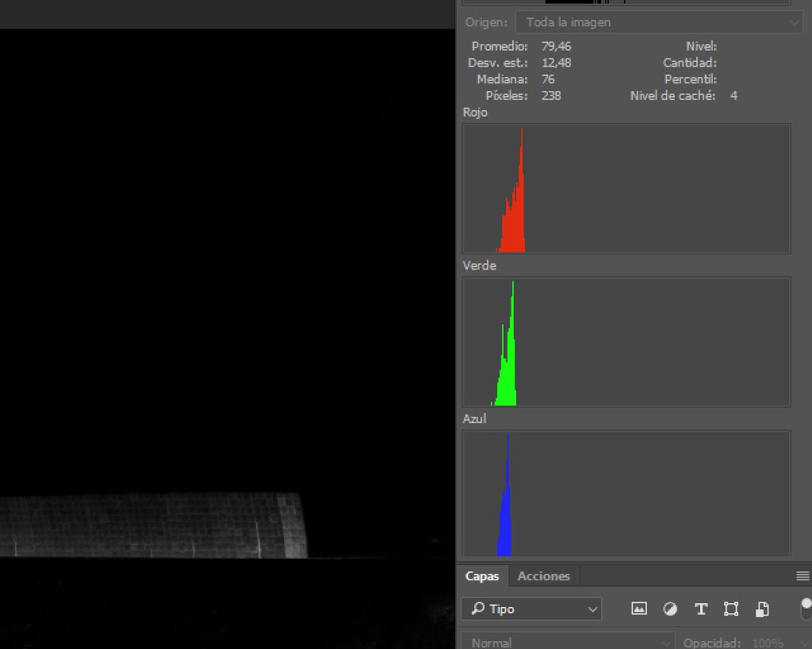Image resolution: width=812 pixels, height=649 pixels.
Task: Click the 'Verde' channel label
Action: [480, 265]
